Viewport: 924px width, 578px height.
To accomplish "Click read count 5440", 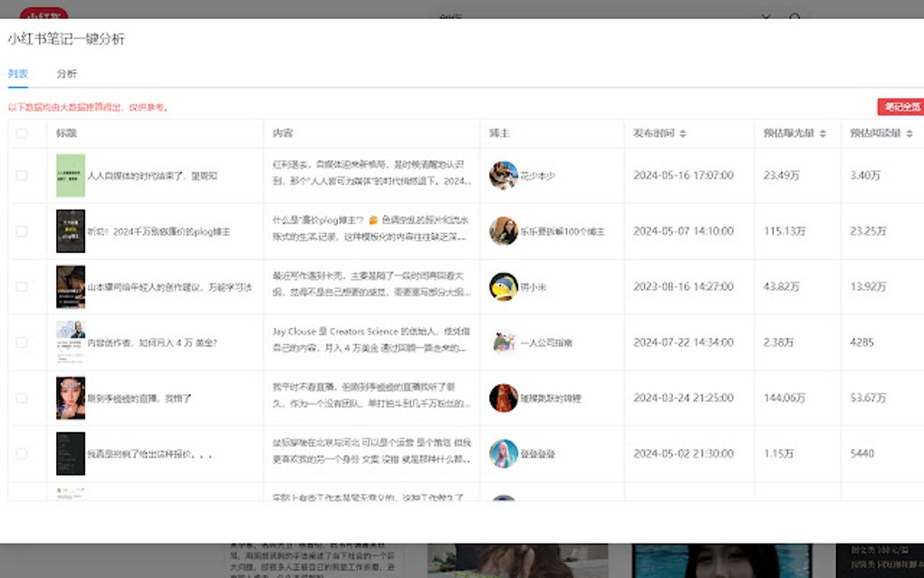I will [x=861, y=454].
